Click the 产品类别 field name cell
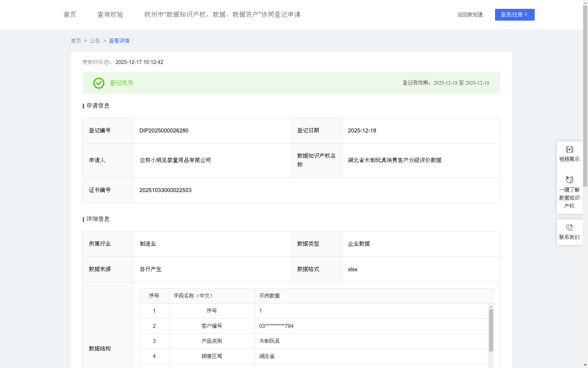 [x=212, y=341]
